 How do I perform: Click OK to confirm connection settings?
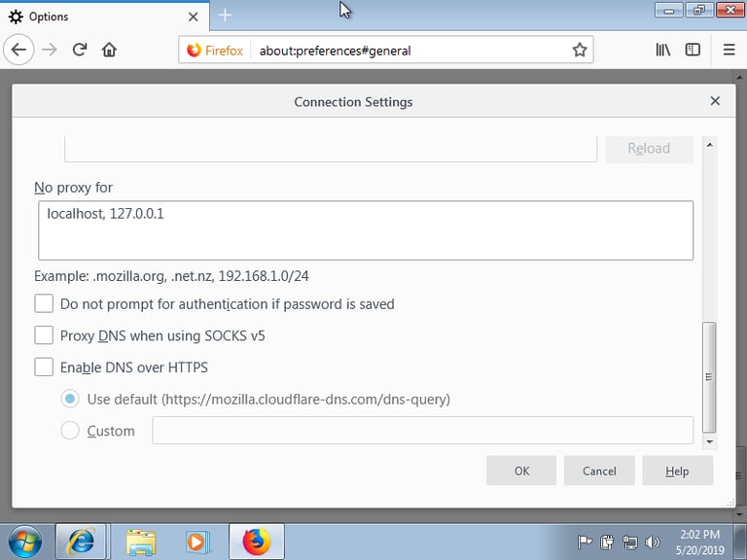point(521,471)
